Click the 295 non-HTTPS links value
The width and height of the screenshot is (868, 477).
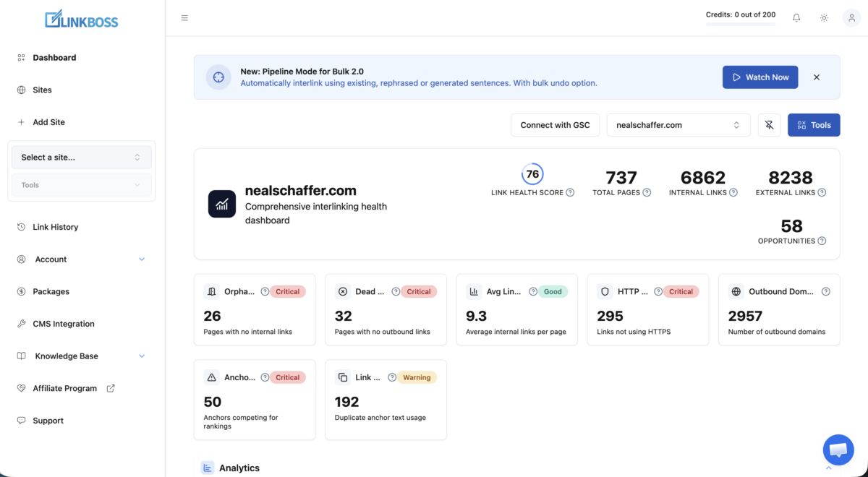[x=610, y=316]
